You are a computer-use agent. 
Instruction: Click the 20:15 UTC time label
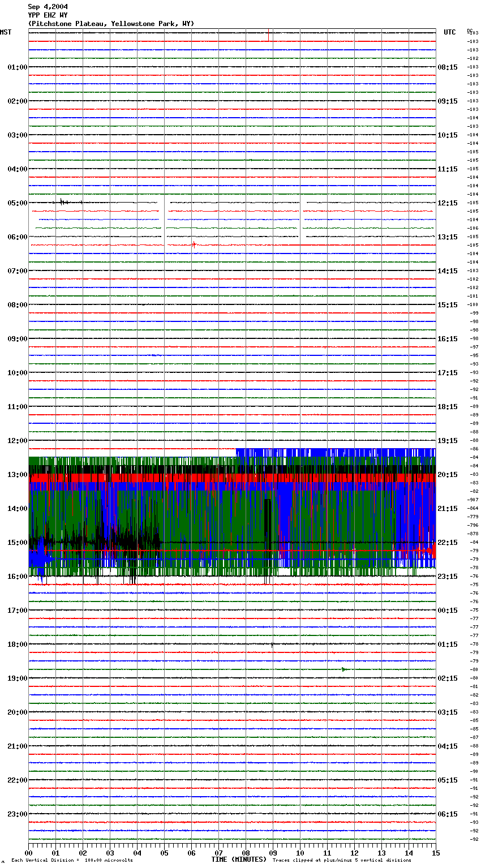(448, 475)
